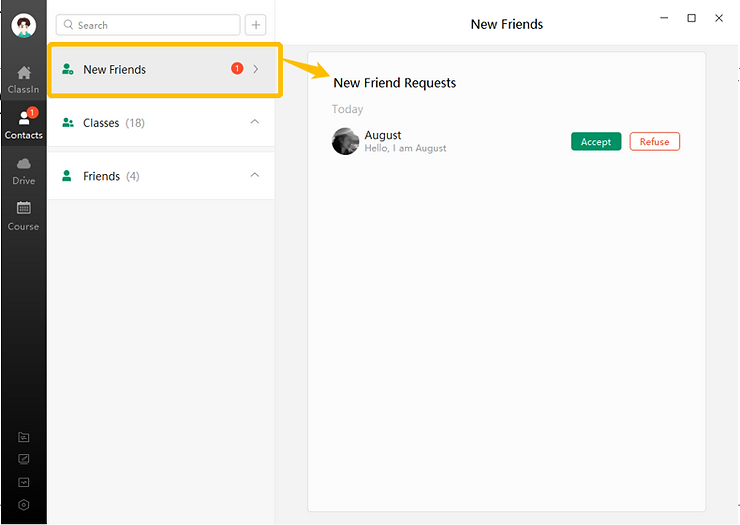Open the settings hexagon icon
The image size is (740, 525).
pos(24,505)
